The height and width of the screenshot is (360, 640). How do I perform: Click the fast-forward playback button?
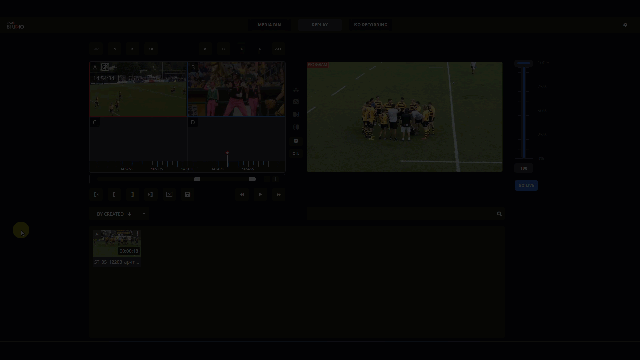(x=278, y=195)
